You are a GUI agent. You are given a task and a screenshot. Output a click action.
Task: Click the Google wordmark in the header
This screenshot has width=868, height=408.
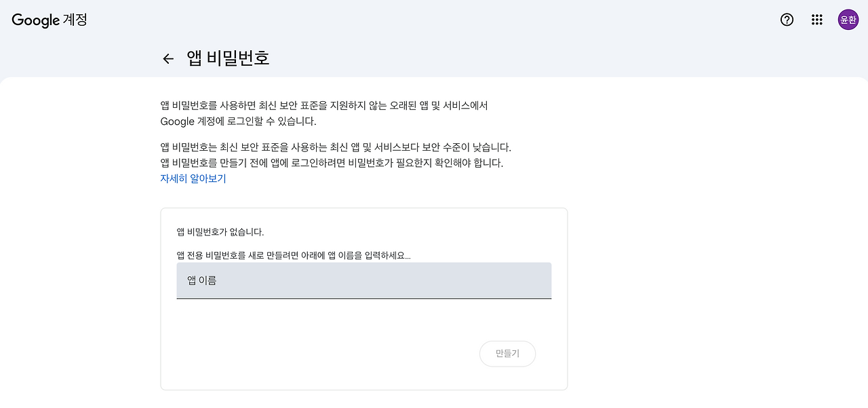coord(36,20)
